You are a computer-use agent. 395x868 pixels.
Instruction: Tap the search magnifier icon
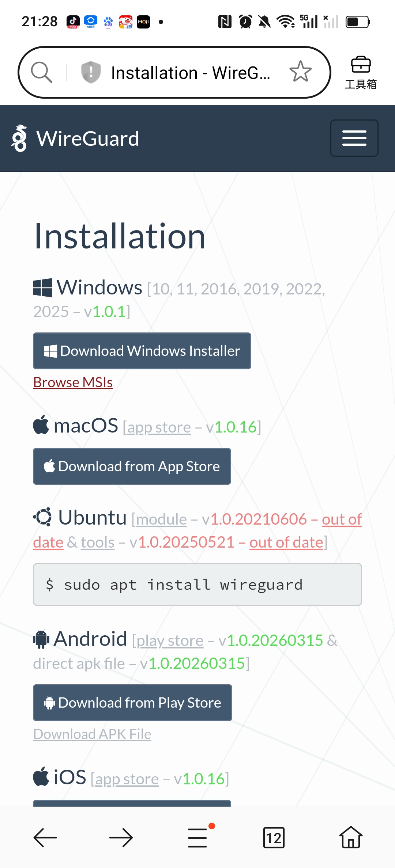42,72
